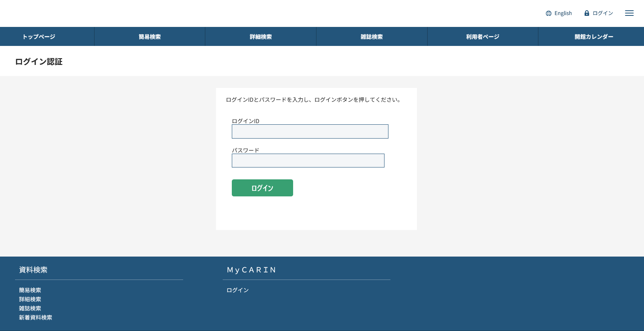The height and width of the screenshot is (331, 644).
Task: Click footer 雑誌検索 link
Action: point(30,308)
